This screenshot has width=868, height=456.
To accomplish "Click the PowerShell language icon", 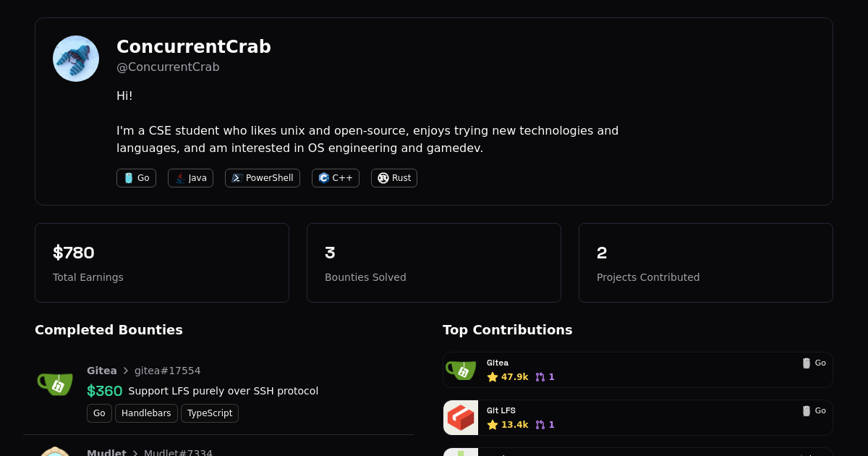I will click(x=236, y=177).
